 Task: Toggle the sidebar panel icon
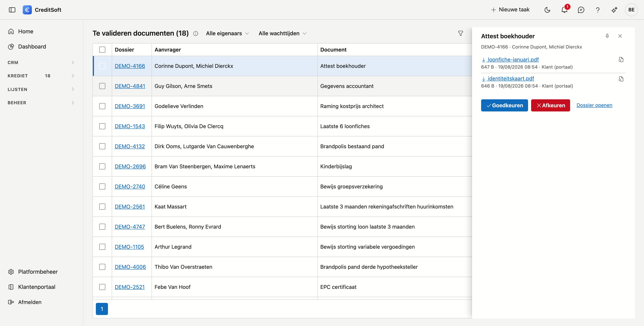[12, 10]
